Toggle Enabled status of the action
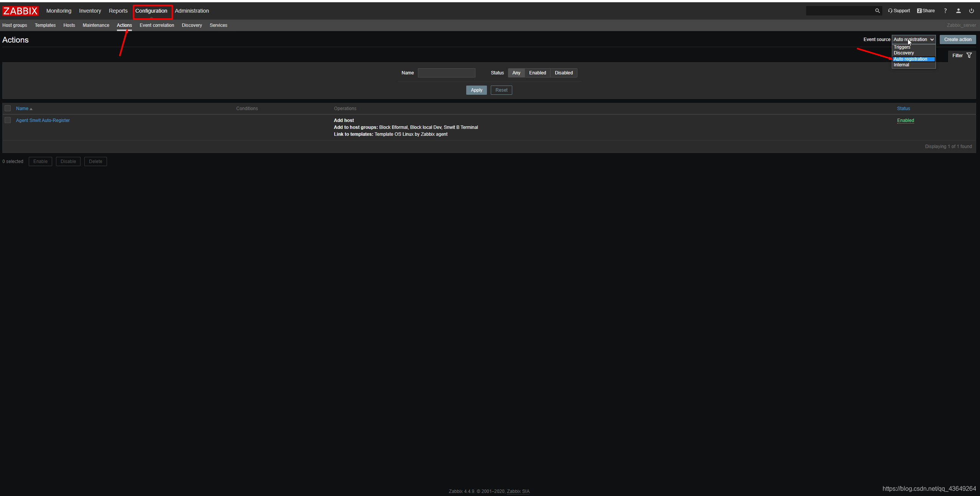This screenshot has height=496, width=980. click(905, 120)
